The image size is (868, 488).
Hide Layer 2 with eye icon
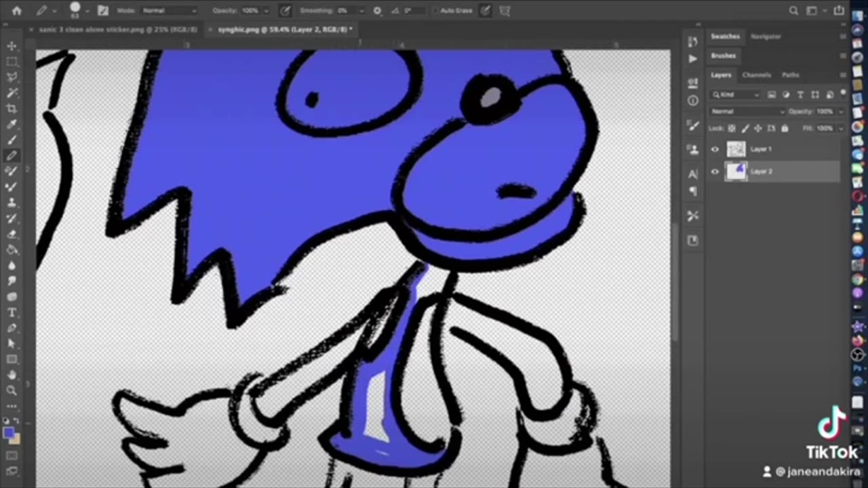coord(715,171)
